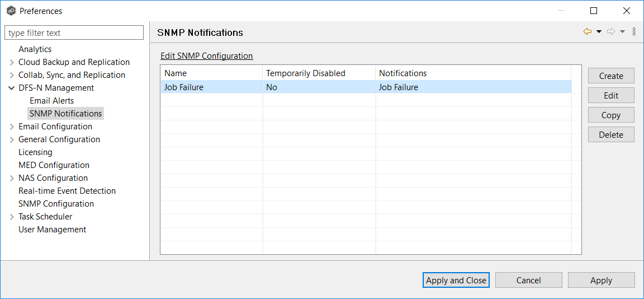Expand the Task Scheduler tree node
The height and width of the screenshot is (299, 644).
click(12, 217)
